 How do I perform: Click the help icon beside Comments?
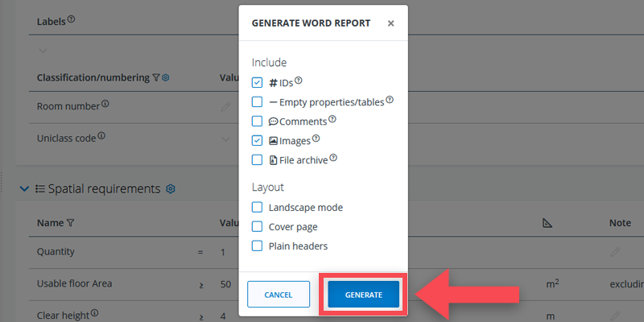point(332,120)
